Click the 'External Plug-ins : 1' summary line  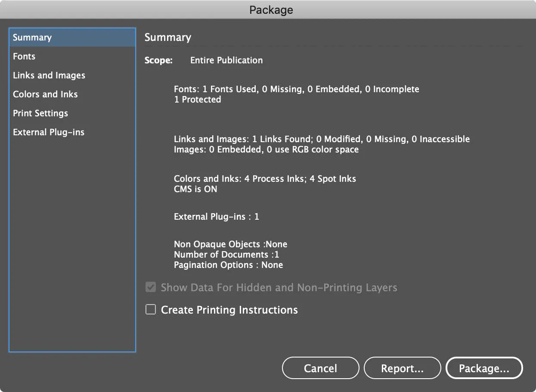point(217,217)
